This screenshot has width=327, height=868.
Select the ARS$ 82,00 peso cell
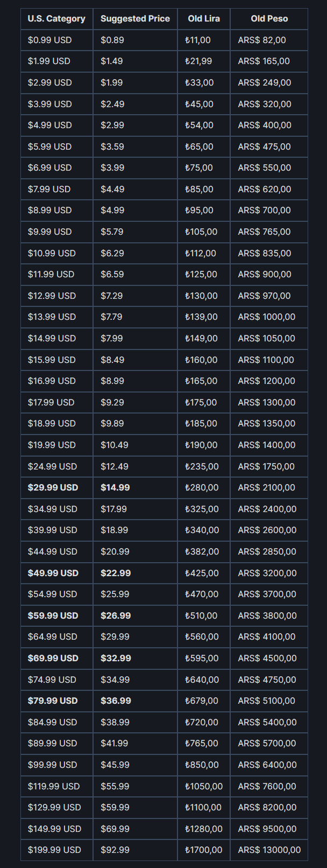click(269, 40)
